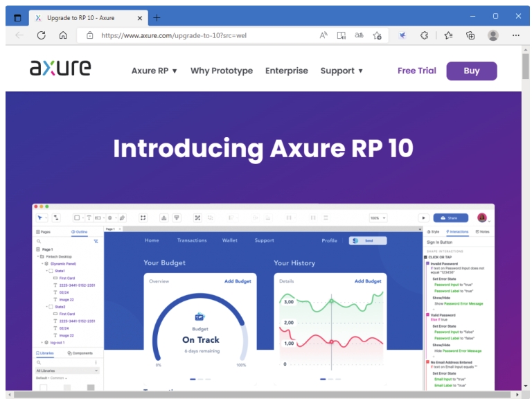Open the Extensions puzzle icon

pyautogui.click(x=425, y=35)
